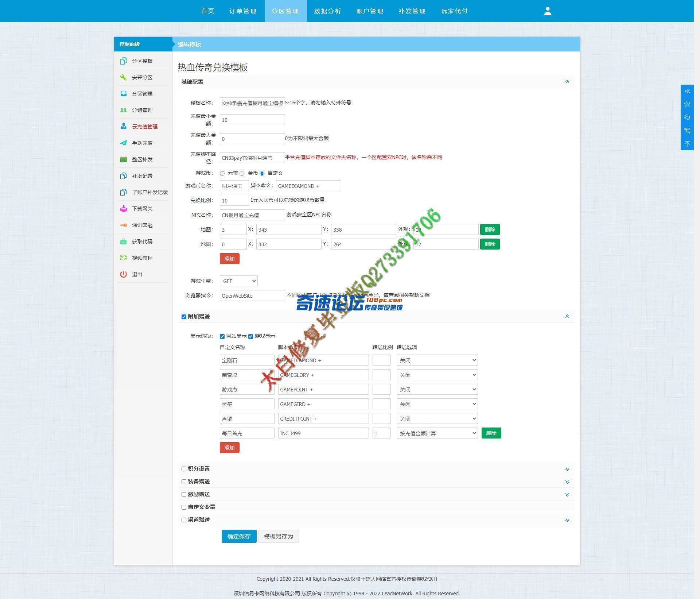Click the inbox icon beside 分区管理

click(124, 94)
